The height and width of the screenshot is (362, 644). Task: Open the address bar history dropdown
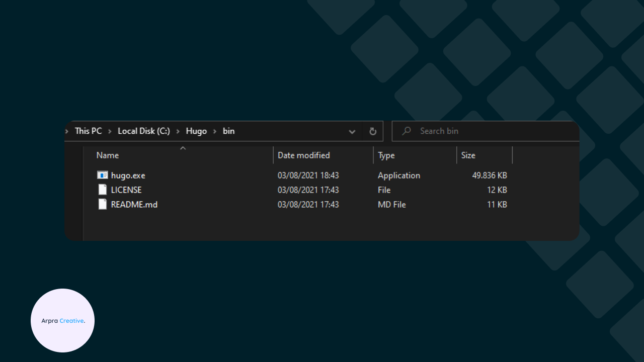352,132
